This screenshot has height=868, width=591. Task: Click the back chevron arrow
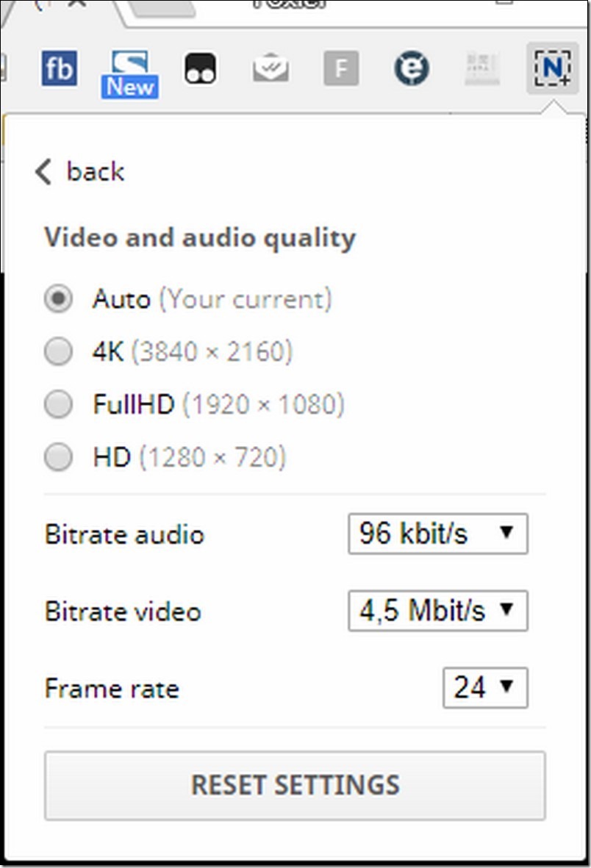point(43,171)
